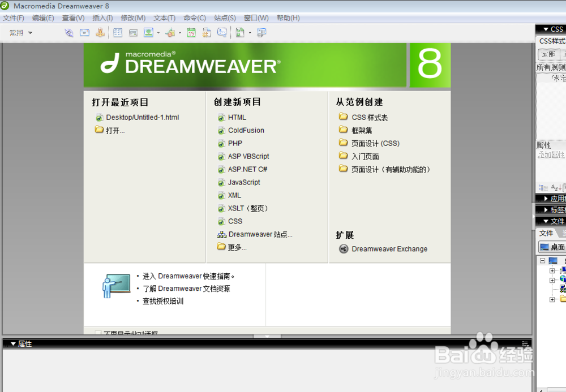Expand the 标签 inspector panel group
566x392 pixels.
[x=546, y=210]
